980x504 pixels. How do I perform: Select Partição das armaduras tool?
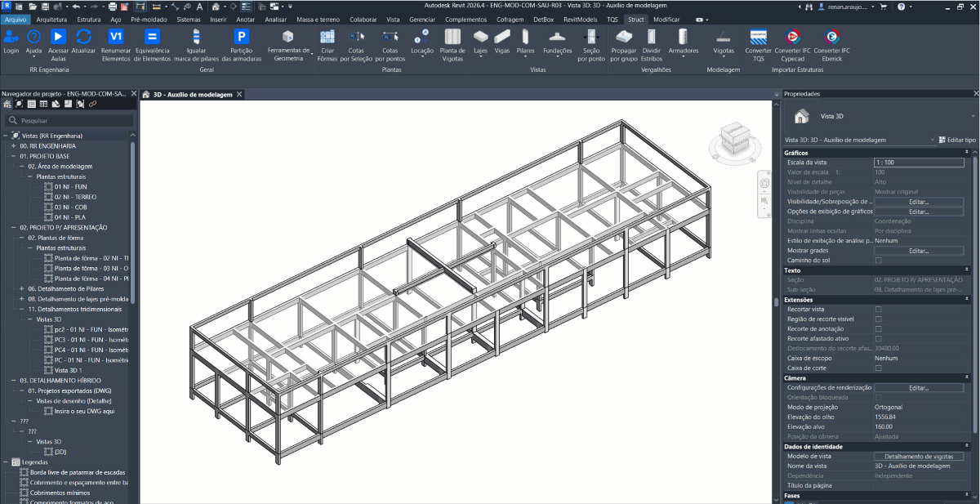tap(241, 37)
